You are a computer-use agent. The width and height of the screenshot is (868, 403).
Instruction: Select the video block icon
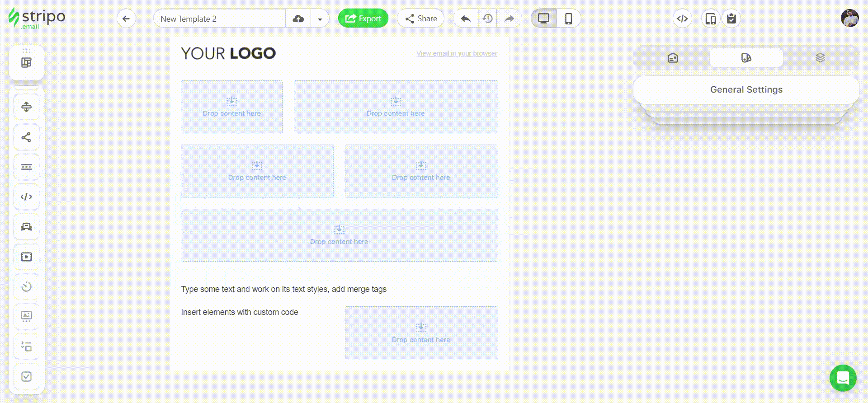point(27,257)
